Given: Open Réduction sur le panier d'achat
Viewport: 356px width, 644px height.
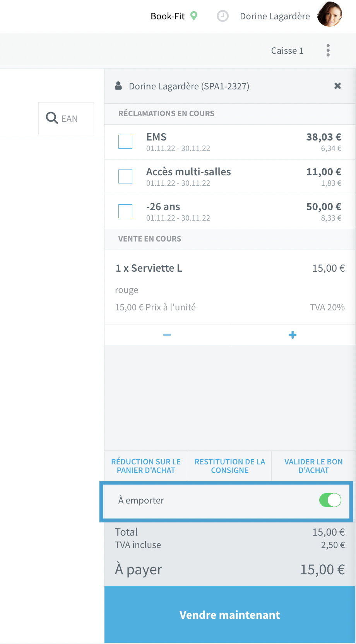Looking at the screenshot, I should [146, 466].
